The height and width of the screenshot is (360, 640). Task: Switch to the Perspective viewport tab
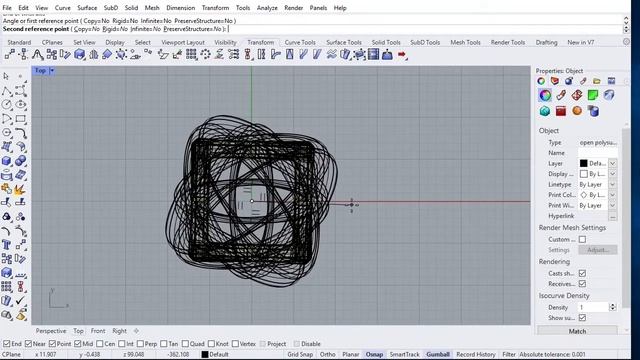[x=51, y=331]
